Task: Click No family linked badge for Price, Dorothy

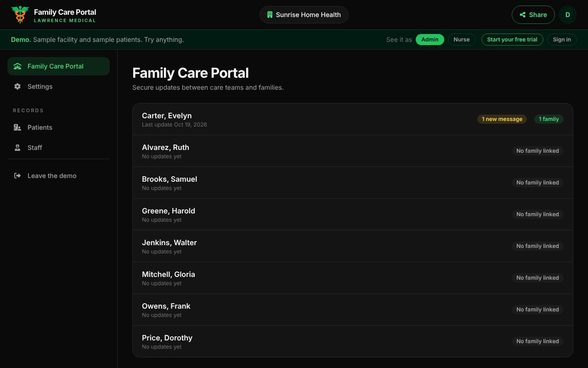Action: (537, 341)
